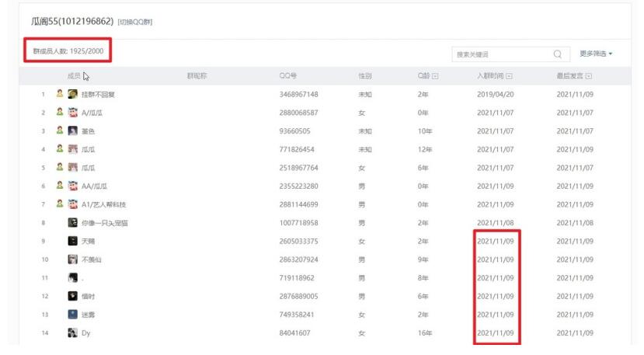Click the avatar of member 迷雾
644x355 pixels.
click(x=72, y=315)
